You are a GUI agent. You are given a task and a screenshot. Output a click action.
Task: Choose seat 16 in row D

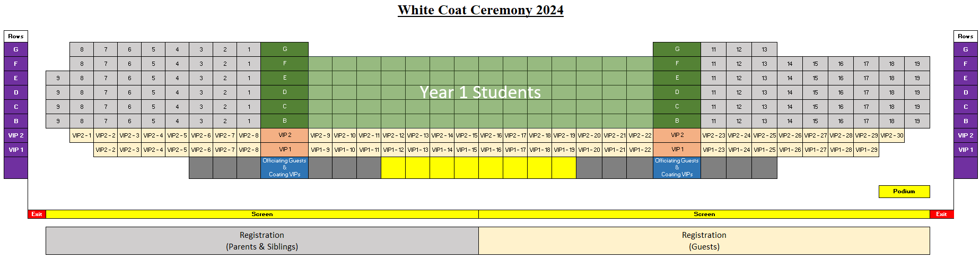coord(841,92)
